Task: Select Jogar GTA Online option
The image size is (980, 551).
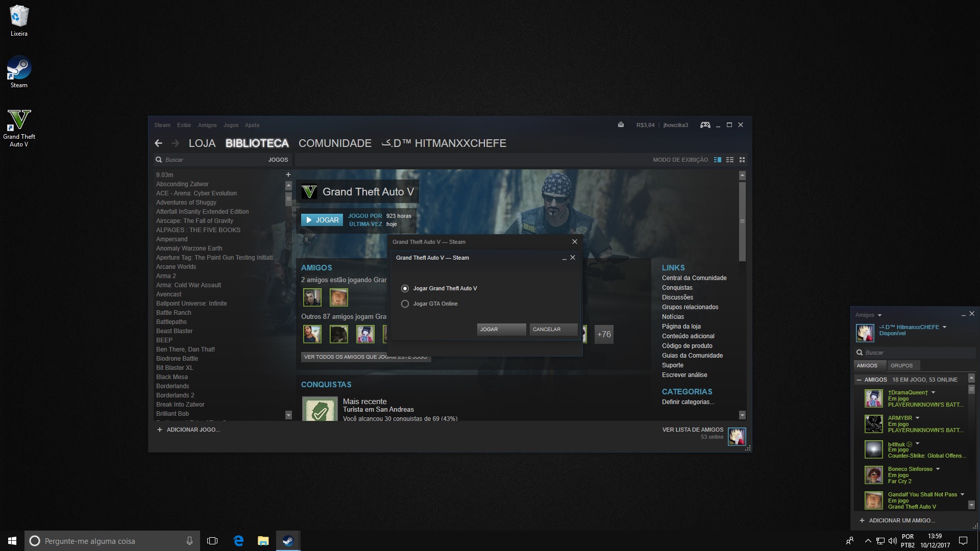Action: pos(405,304)
